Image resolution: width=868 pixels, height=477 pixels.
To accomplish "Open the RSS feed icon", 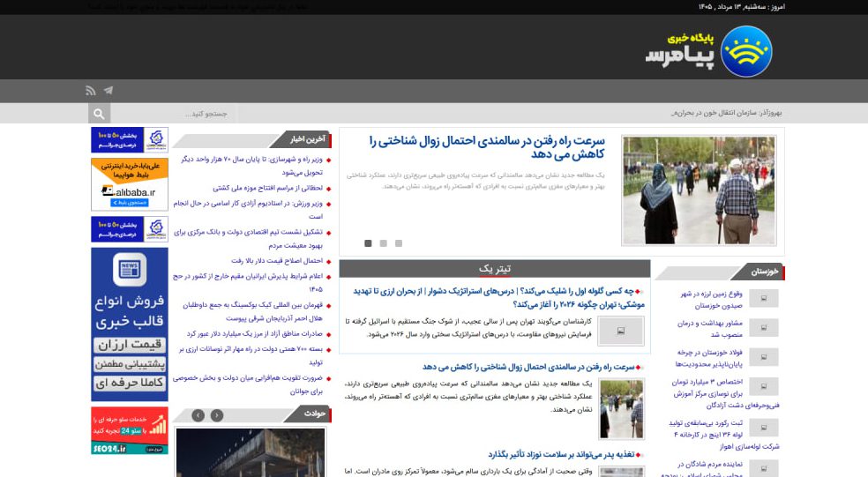I will pos(91,91).
